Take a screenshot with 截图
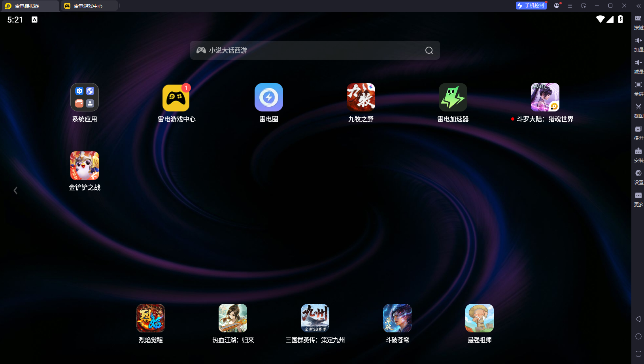The image size is (644, 364). point(638,111)
